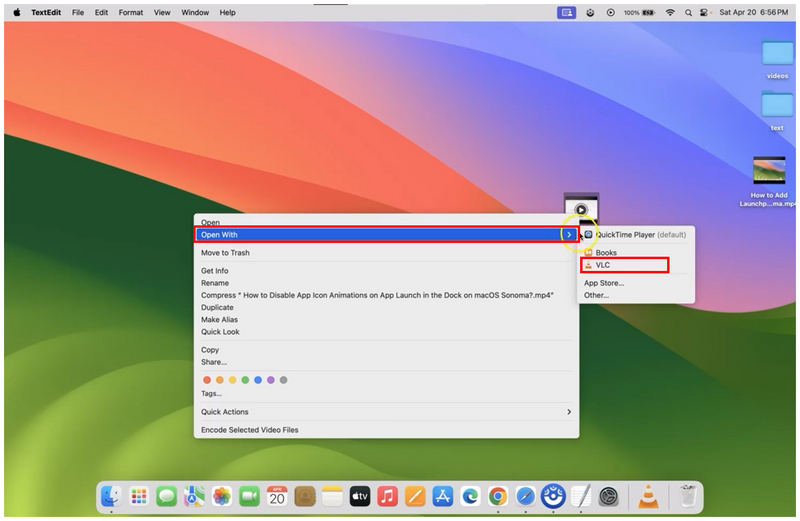Click the screen sharing menu bar icon

(566, 12)
